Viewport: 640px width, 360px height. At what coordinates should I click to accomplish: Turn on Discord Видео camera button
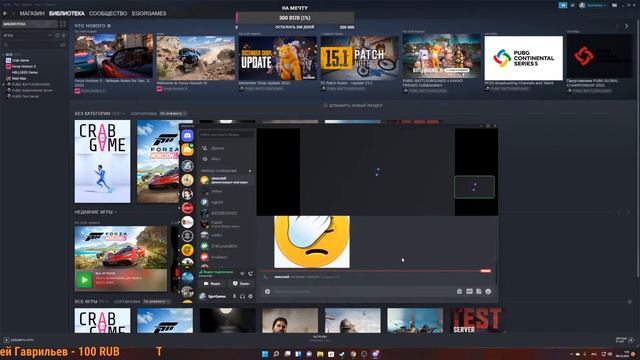pos(212,283)
